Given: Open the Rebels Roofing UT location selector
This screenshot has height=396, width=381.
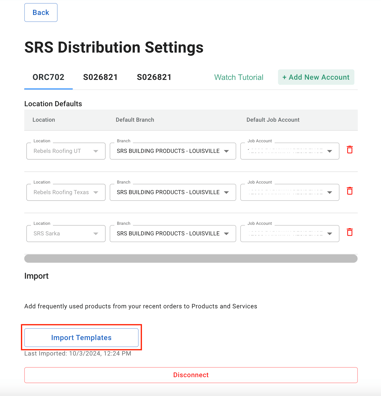Looking at the screenshot, I should (x=66, y=151).
